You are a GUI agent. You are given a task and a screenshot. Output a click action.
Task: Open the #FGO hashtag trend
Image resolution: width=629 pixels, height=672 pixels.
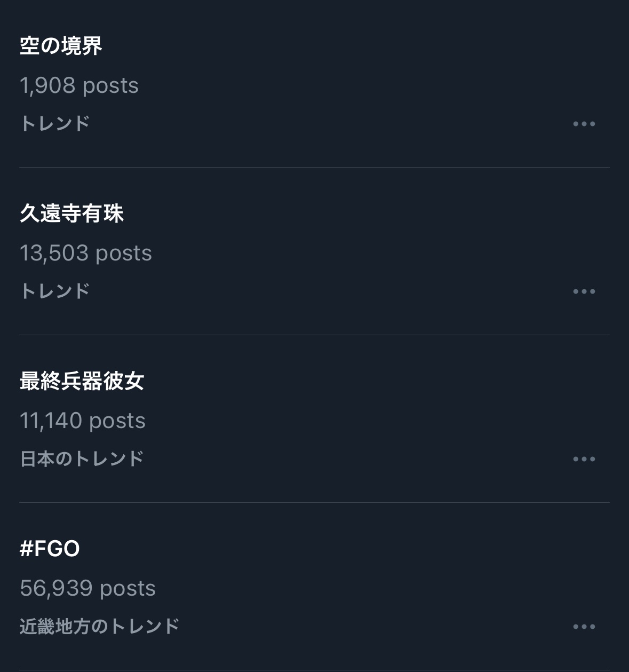[50, 549]
